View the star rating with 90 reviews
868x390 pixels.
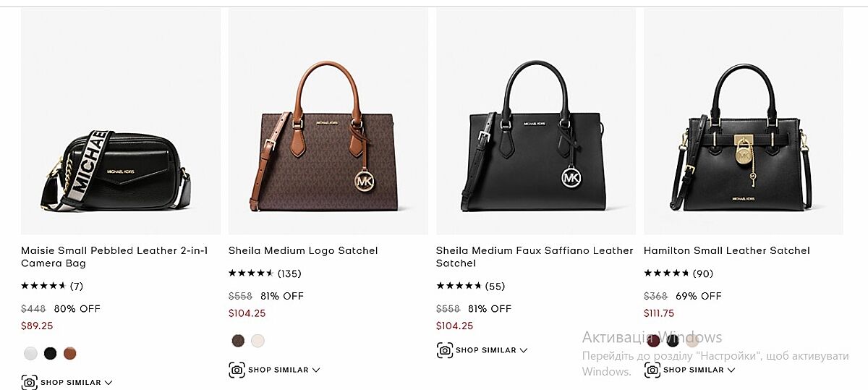pos(678,274)
